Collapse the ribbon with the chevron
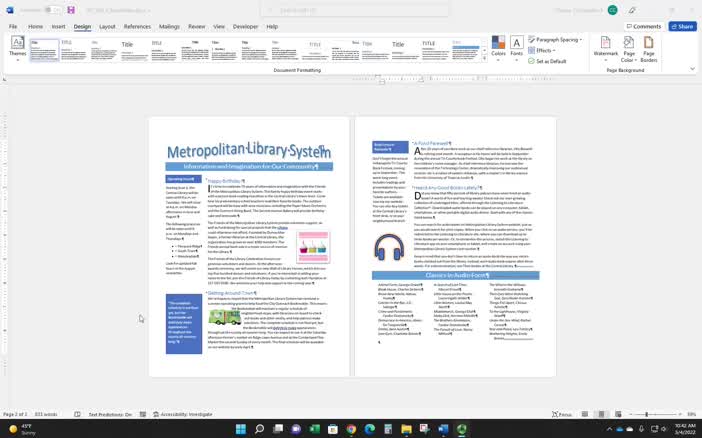 tap(692, 69)
